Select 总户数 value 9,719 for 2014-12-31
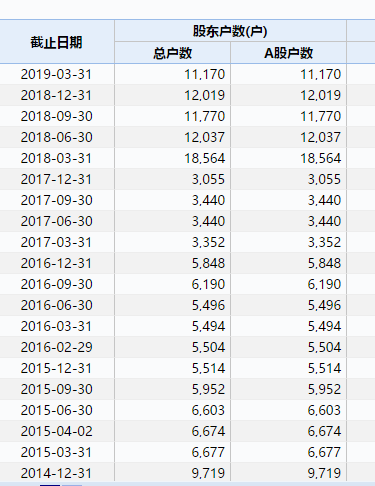The height and width of the screenshot is (486, 375). coord(209,473)
